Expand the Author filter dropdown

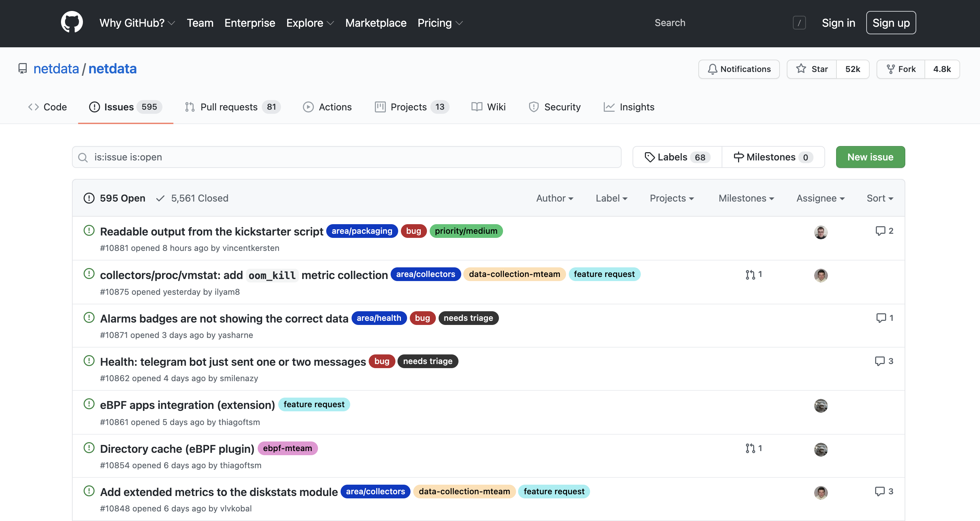[554, 198]
